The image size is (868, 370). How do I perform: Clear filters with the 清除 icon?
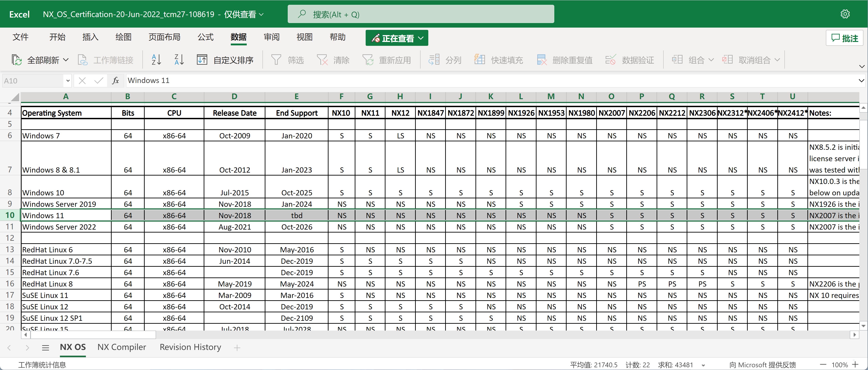tap(322, 60)
